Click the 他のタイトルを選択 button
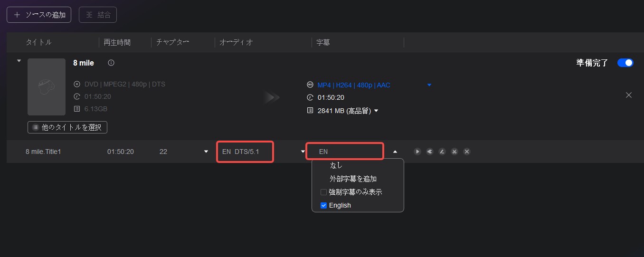The image size is (644, 257). (67, 127)
